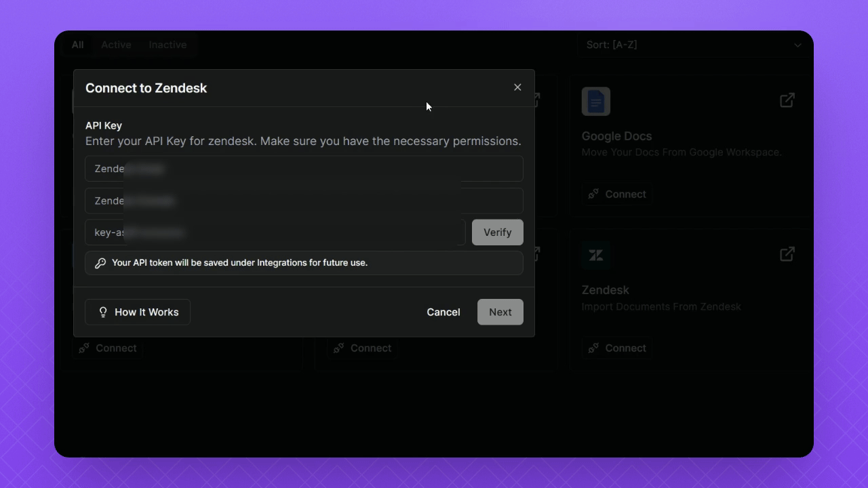The height and width of the screenshot is (488, 868).
Task: Click the "Enter your API Key for zendesk" description
Action: pyautogui.click(x=303, y=141)
